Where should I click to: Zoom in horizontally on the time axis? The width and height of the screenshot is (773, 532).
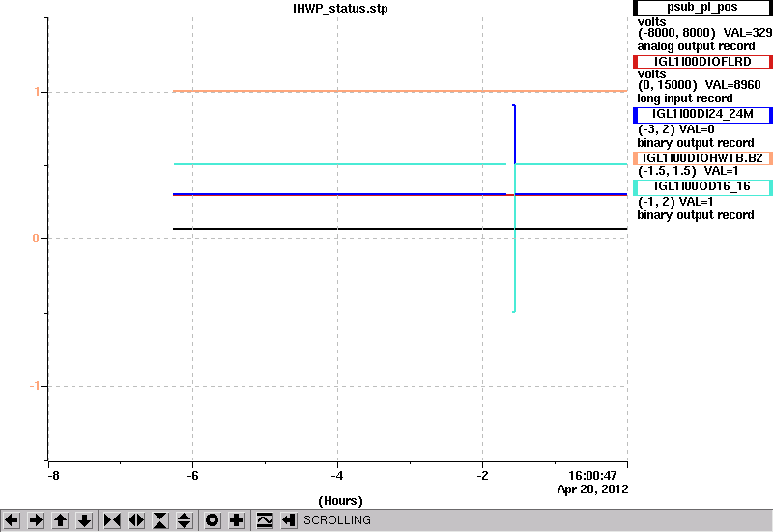112,520
